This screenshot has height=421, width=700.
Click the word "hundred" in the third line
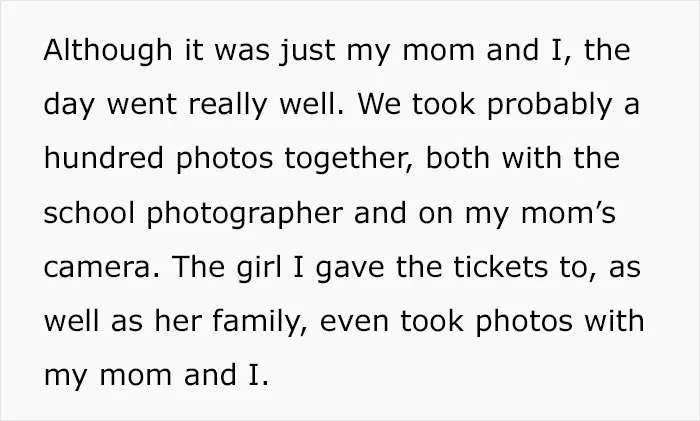[x=104, y=159]
